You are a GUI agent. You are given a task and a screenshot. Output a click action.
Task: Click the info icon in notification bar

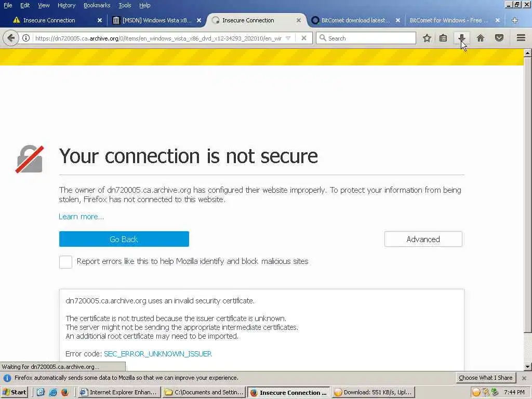coord(7,378)
